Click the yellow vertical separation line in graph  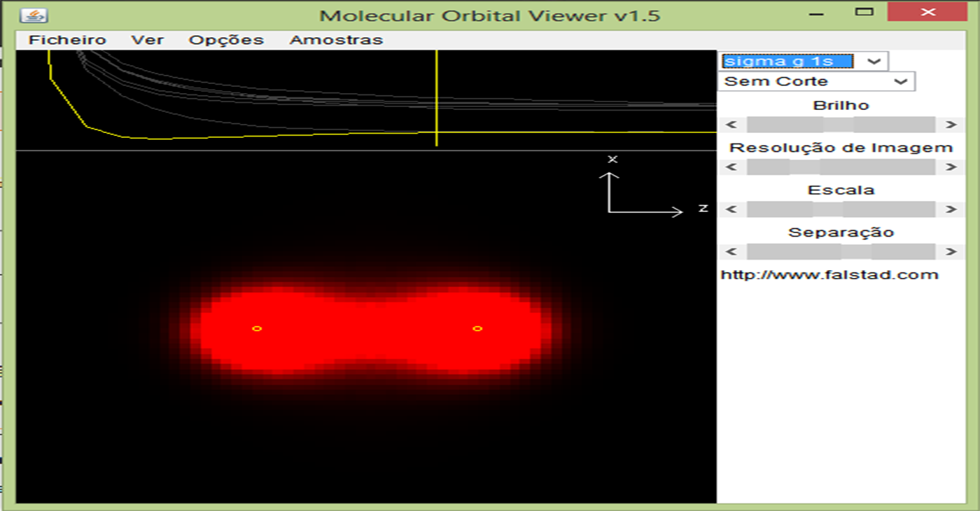point(436,98)
